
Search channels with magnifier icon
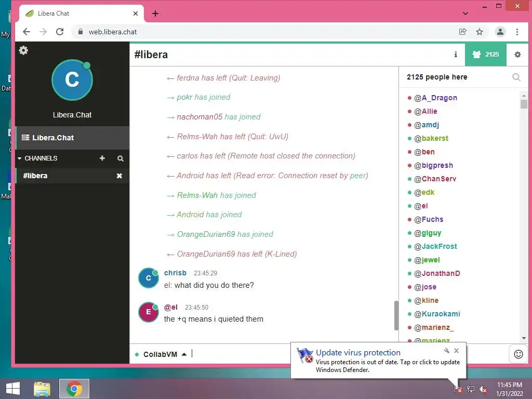coord(121,158)
